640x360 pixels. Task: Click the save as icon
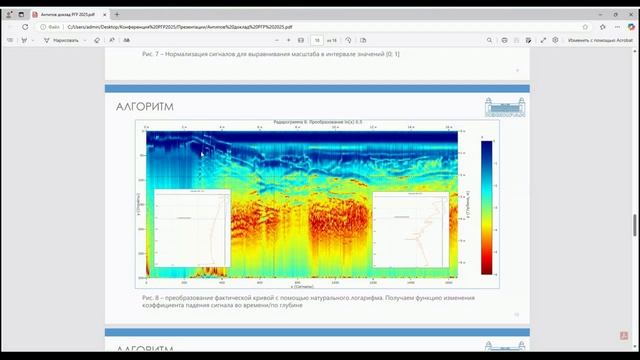(x=529, y=40)
